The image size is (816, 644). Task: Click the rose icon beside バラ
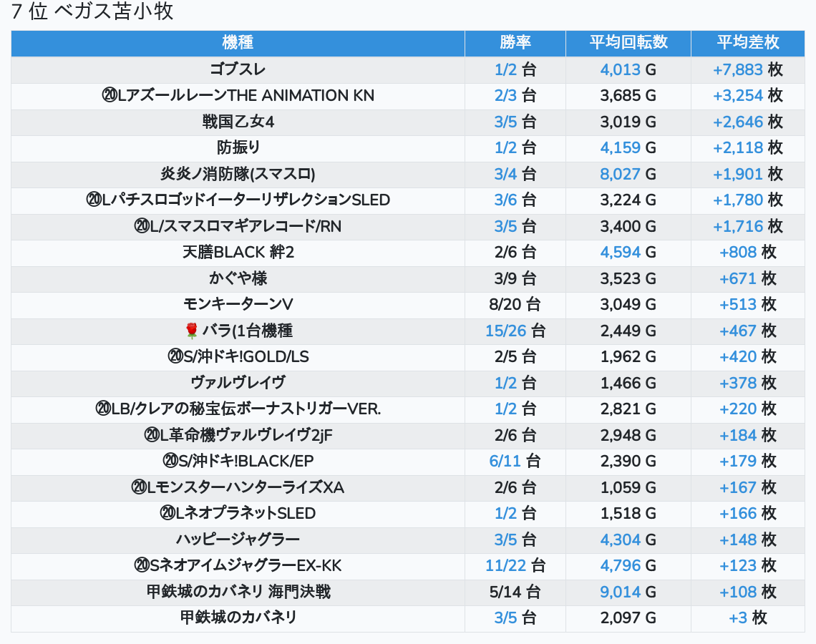click(x=191, y=331)
